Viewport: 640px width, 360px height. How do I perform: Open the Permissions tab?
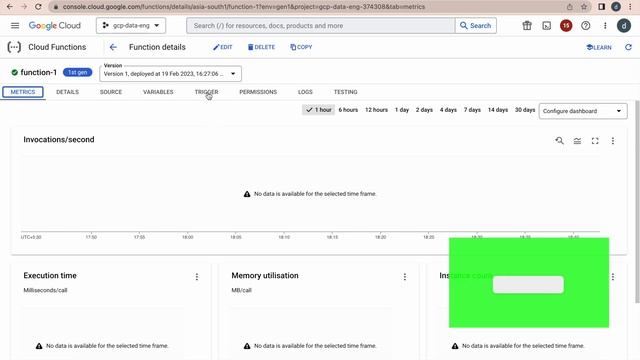[258, 92]
